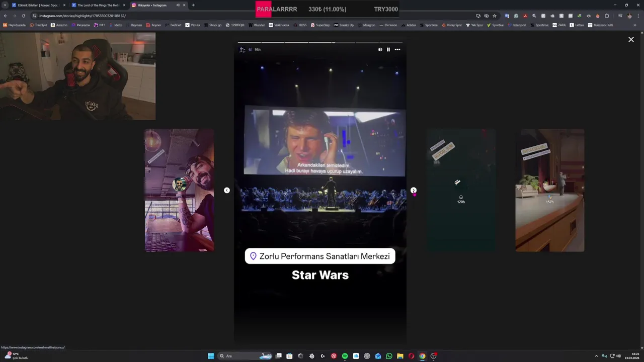Show hidden system tray icons

(596, 356)
